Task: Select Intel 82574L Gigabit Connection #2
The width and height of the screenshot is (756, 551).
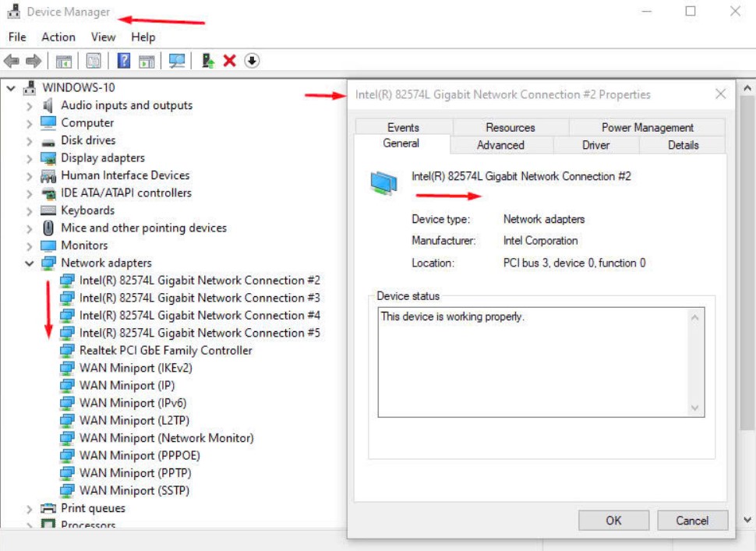Action: point(200,281)
